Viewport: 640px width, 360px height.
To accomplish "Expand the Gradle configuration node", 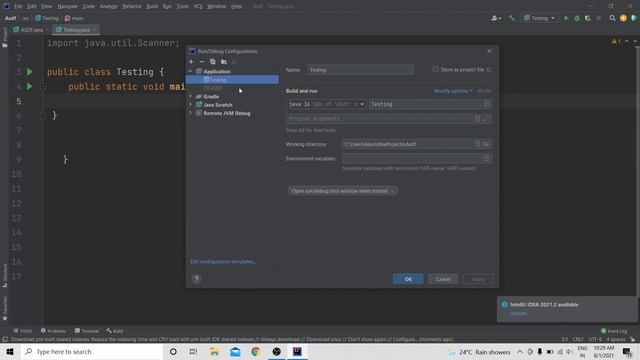I will [190, 96].
